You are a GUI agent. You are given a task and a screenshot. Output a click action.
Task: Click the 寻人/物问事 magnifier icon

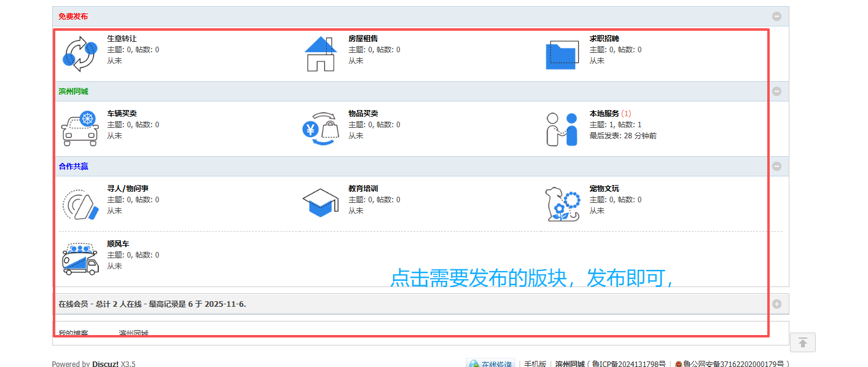point(79,203)
